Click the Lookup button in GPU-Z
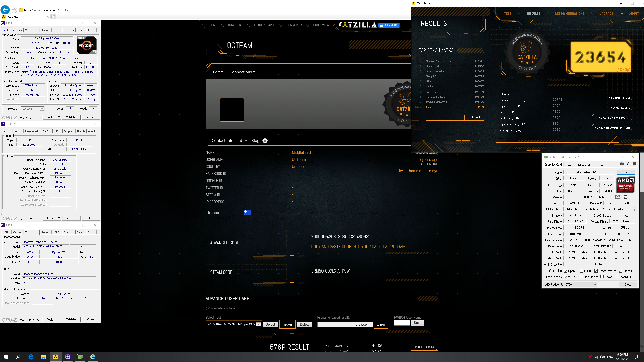The height and width of the screenshot is (362, 644). [x=626, y=172]
